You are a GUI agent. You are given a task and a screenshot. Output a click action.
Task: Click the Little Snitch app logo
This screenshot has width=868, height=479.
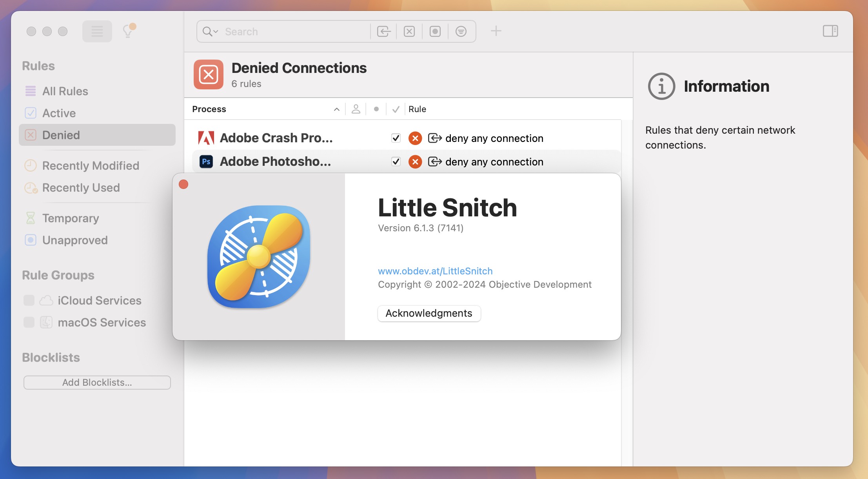[x=259, y=257]
